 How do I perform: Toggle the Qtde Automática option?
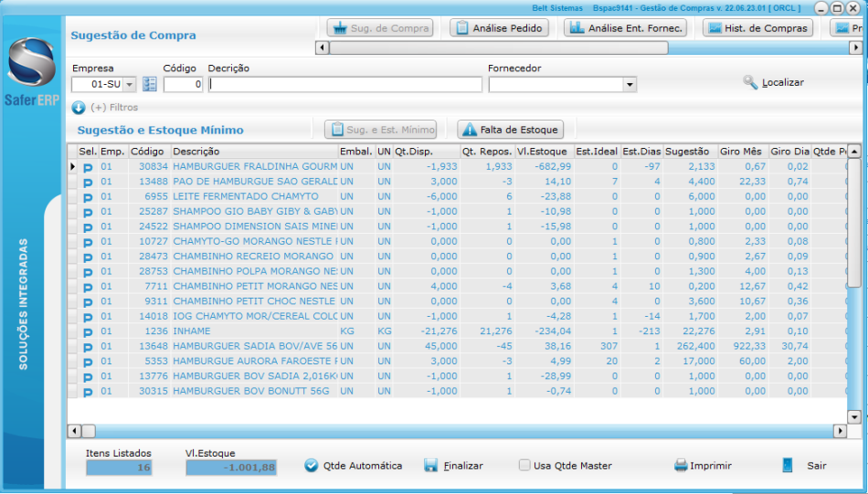[x=312, y=466]
